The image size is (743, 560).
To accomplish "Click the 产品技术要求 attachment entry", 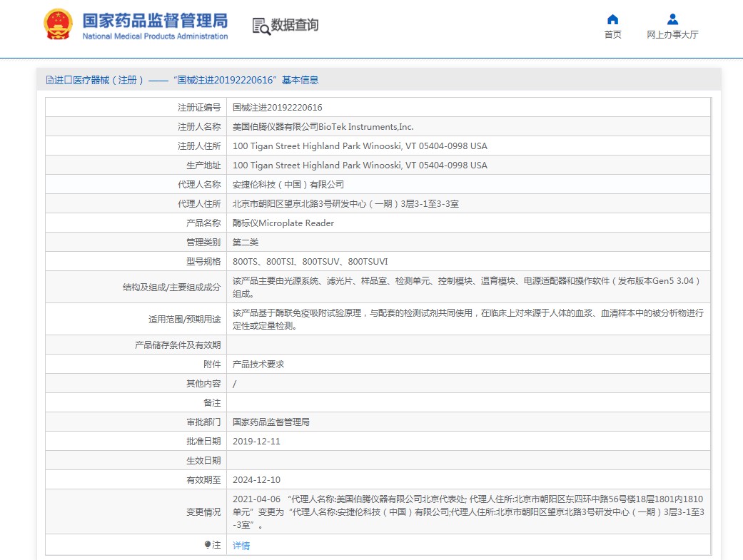I will 258,365.
